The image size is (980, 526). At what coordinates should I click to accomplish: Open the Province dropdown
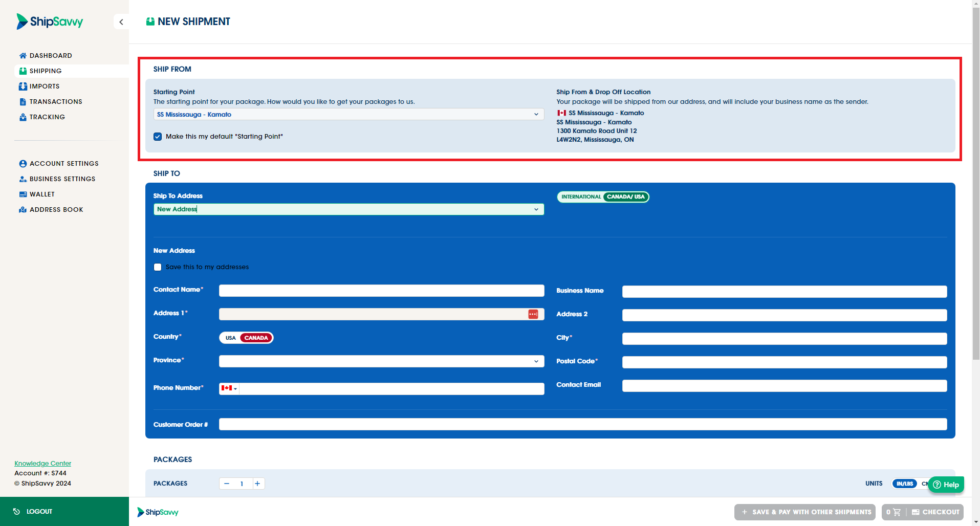[x=381, y=361]
